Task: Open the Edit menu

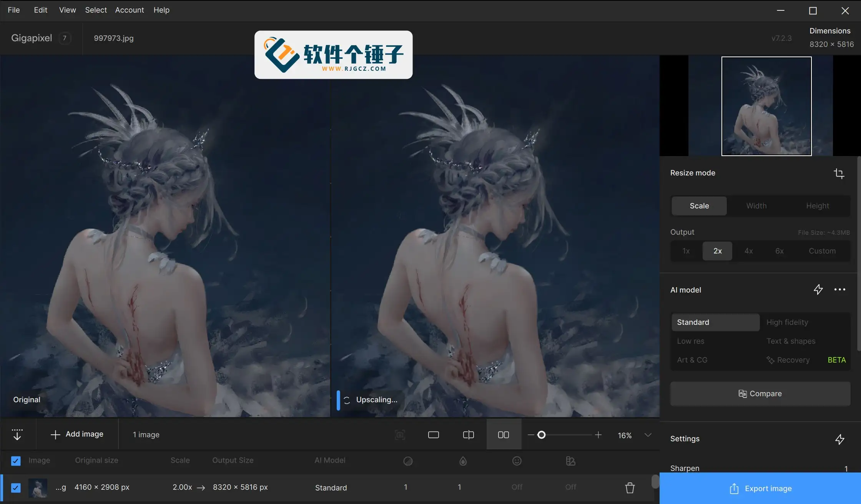Action: tap(40, 10)
